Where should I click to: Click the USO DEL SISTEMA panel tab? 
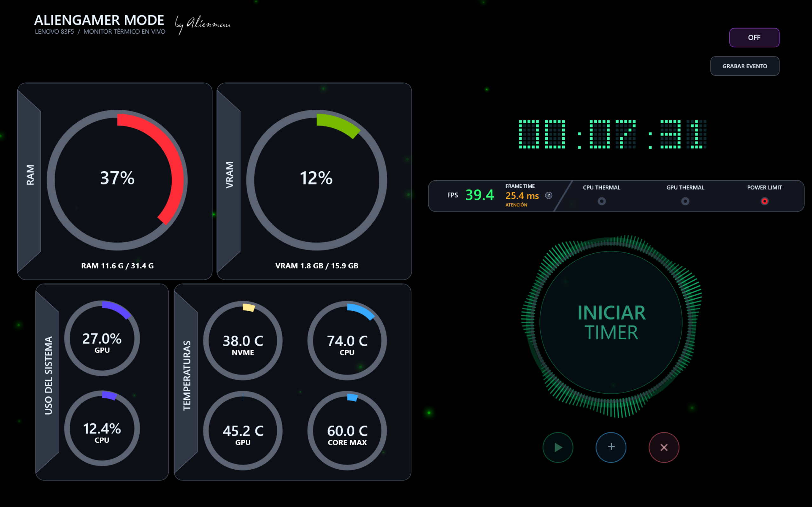point(48,382)
